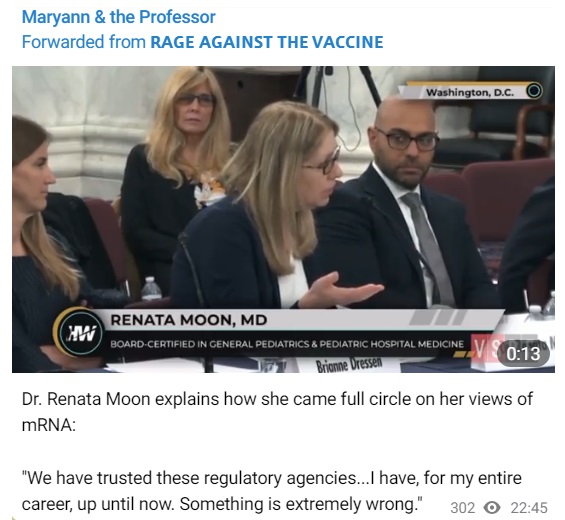This screenshot has height=520, width=565.
Task: Click the 22:45 message timestamp
Action: point(529,508)
